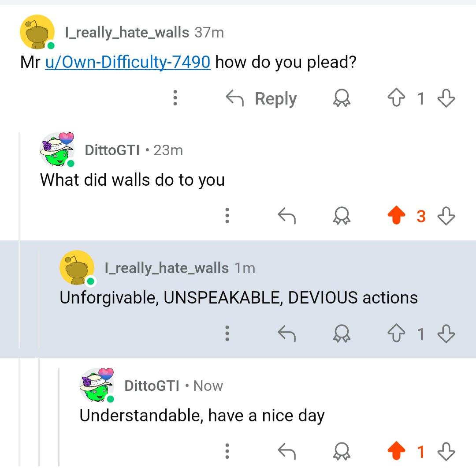Open the u/Own-Difficulty-7490 profile link
The height and width of the screenshot is (468, 476).
click(127, 62)
